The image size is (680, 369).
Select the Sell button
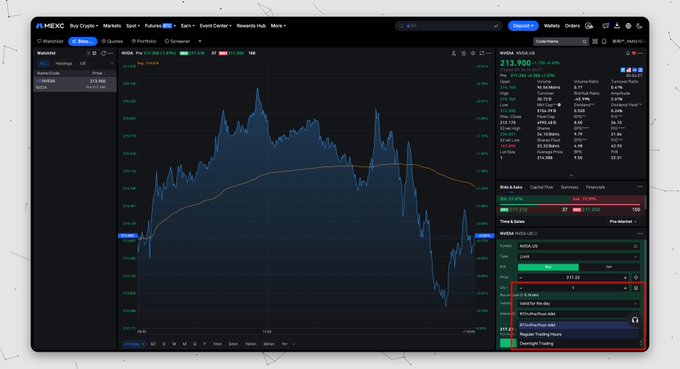[x=609, y=267]
